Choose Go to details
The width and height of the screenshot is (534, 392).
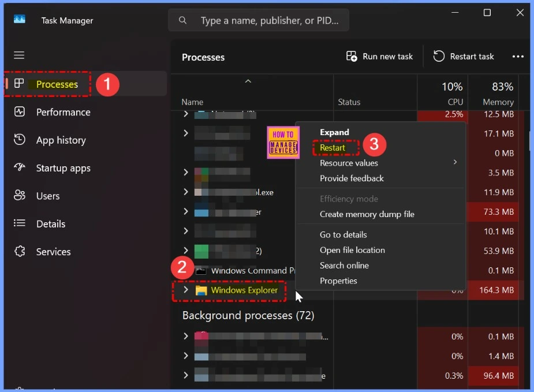pos(343,234)
